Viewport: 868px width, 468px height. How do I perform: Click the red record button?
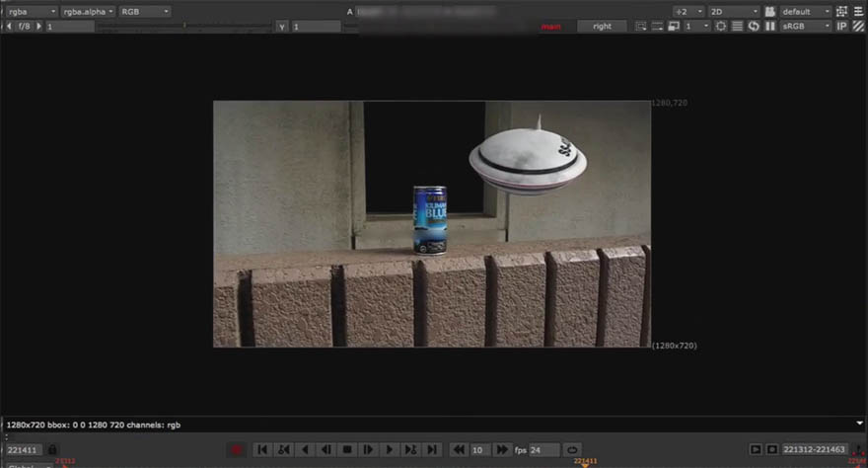tap(237, 449)
